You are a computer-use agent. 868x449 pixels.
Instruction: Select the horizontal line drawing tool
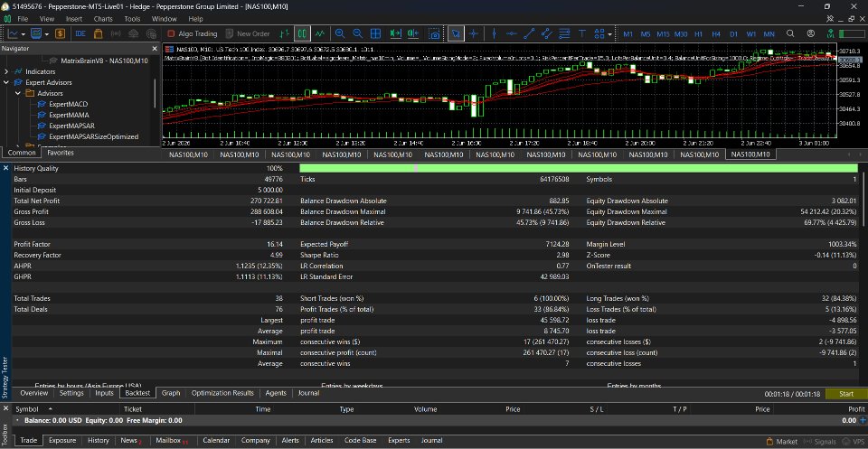coord(512,33)
